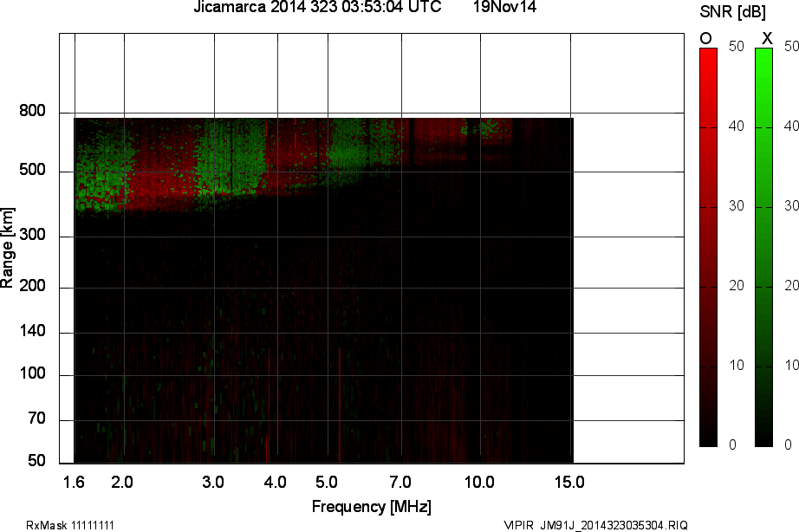Click the 1.6 MHz frequency tick label
Screen dimensions: 799x532
point(74,482)
